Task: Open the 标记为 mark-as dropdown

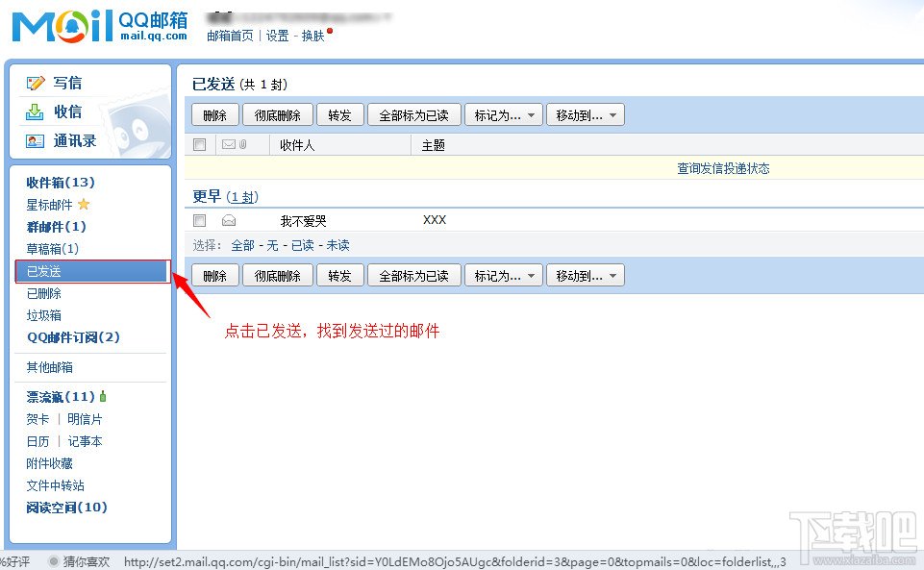Action: (x=502, y=113)
